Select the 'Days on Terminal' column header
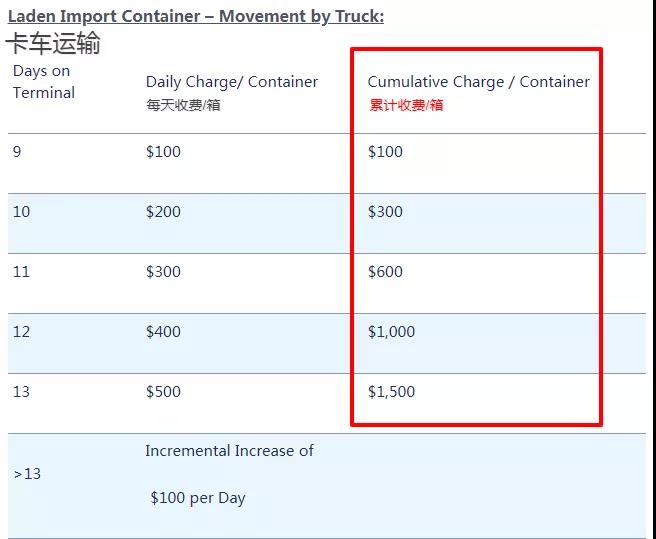Image resolution: width=656 pixels, height=539 pixels. [43, 82]
